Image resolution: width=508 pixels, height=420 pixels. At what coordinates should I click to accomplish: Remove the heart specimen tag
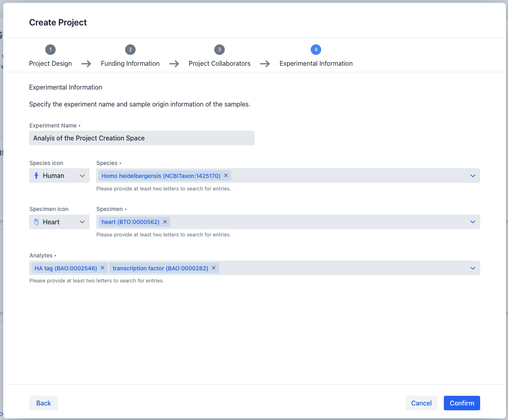(165, 222)
